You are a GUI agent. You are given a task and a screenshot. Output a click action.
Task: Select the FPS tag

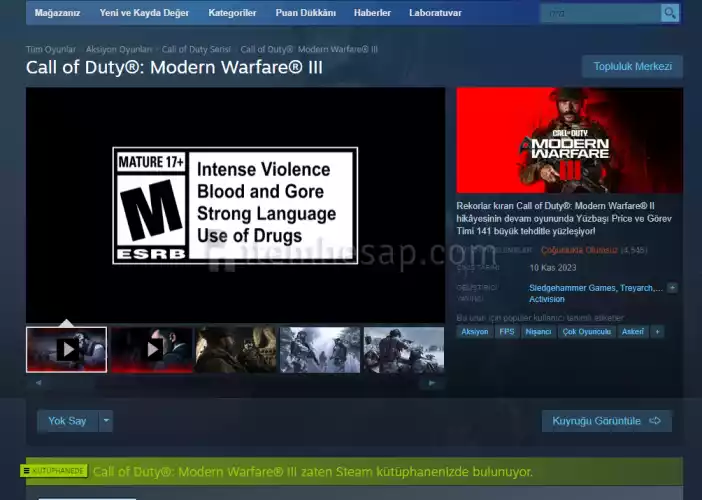point(506,331)
